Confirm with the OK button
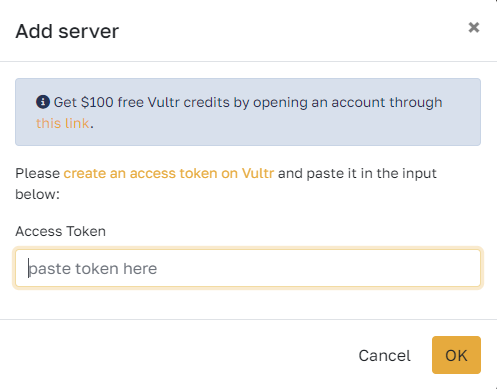Image resolution: width=497 pixels, height=389 pixels. (456, 355)
